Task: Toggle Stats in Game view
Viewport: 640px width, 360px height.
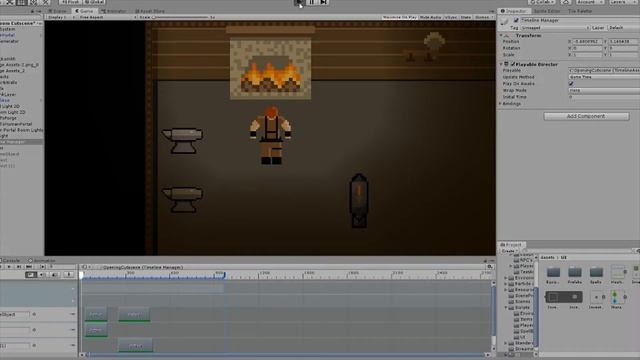Action: click(466, 18)
